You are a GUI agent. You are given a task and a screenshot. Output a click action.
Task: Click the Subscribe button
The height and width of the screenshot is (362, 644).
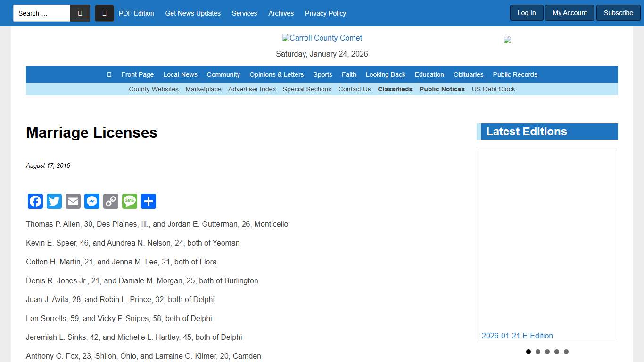click(x=618, y=13)
